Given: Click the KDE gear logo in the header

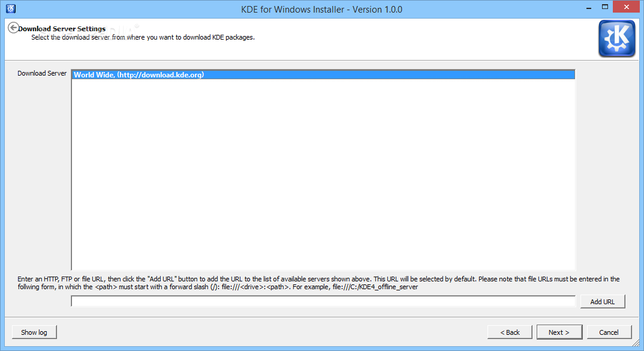Looking at the screenshot, I should [616, 38].
